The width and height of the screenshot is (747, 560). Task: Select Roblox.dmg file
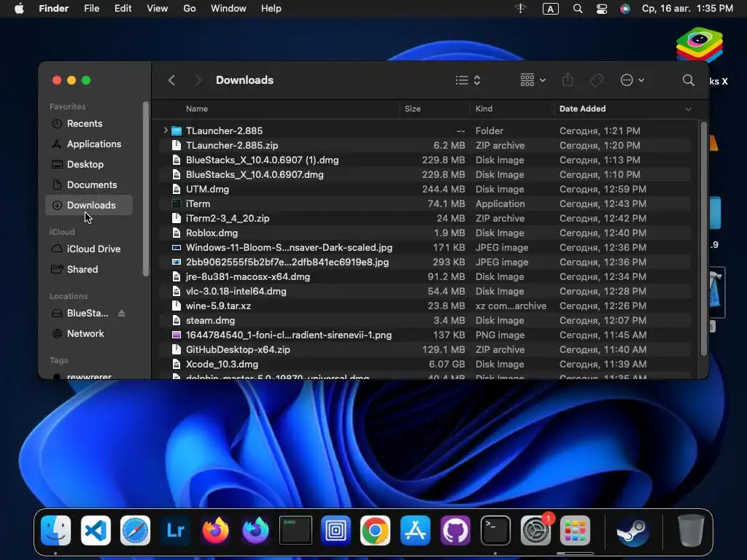(x=426, y=233)
